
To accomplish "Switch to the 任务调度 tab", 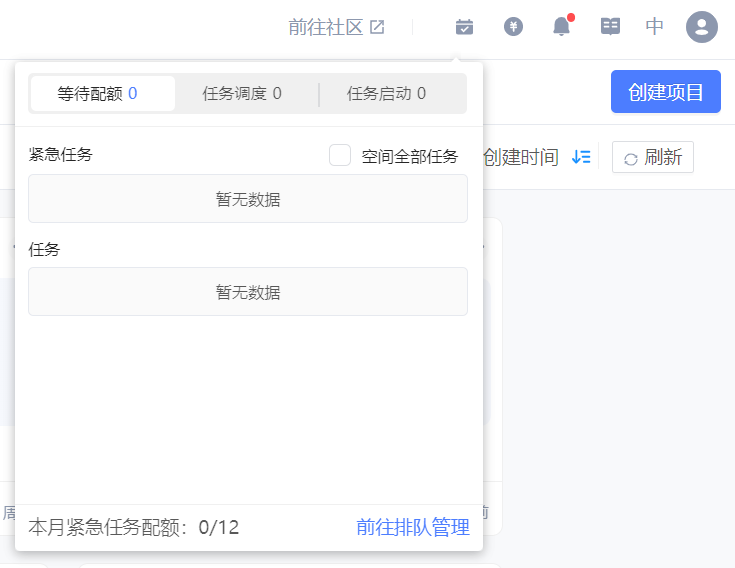I will (242, 94).
